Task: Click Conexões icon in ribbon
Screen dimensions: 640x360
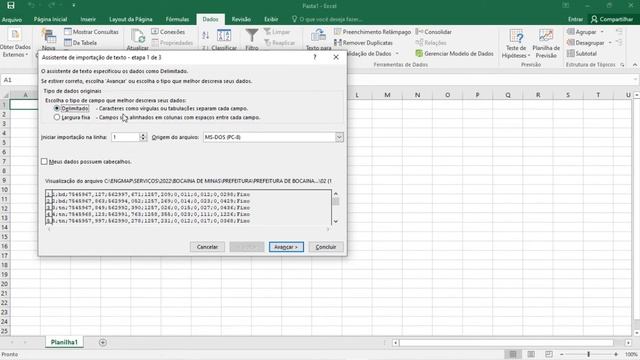Action: (x=155, y=31)
